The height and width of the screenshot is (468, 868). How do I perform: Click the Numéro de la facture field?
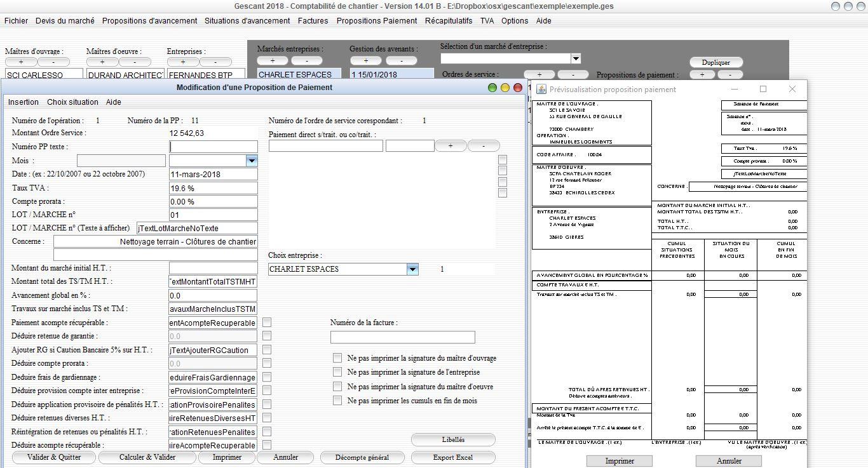[x=403, y=337]
